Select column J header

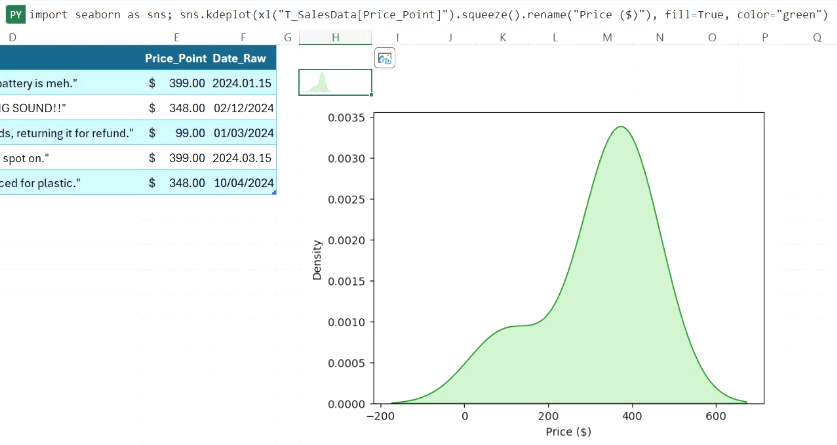[450, 37]
